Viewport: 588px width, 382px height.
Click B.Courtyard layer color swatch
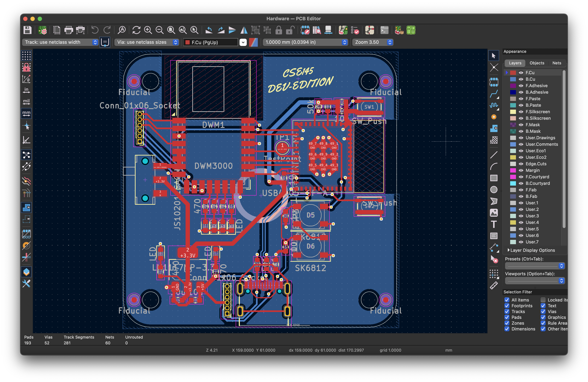pos(513,183)
